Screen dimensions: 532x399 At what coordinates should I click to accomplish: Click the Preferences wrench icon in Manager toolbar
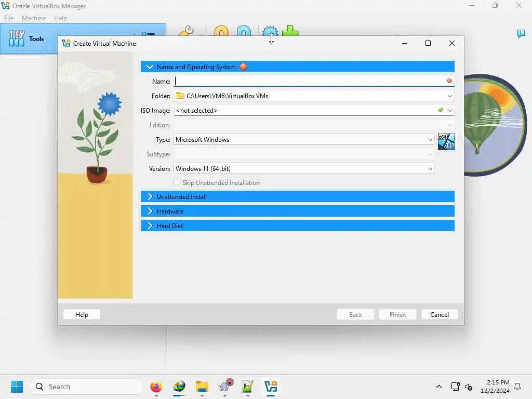pyautogui.click(x=186, y=31)
